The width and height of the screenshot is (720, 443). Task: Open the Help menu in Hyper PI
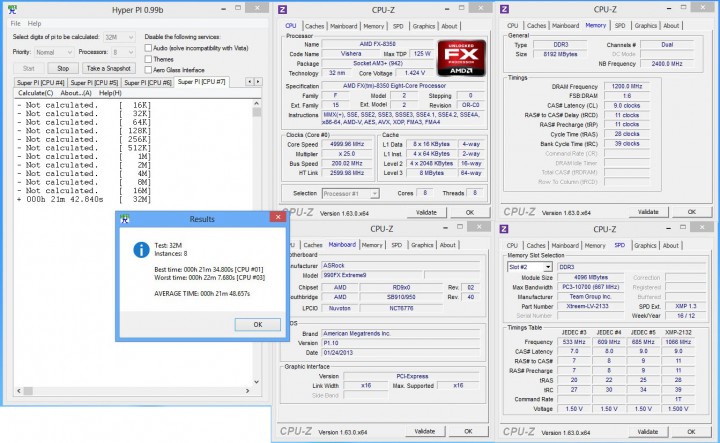pos(34,23)
